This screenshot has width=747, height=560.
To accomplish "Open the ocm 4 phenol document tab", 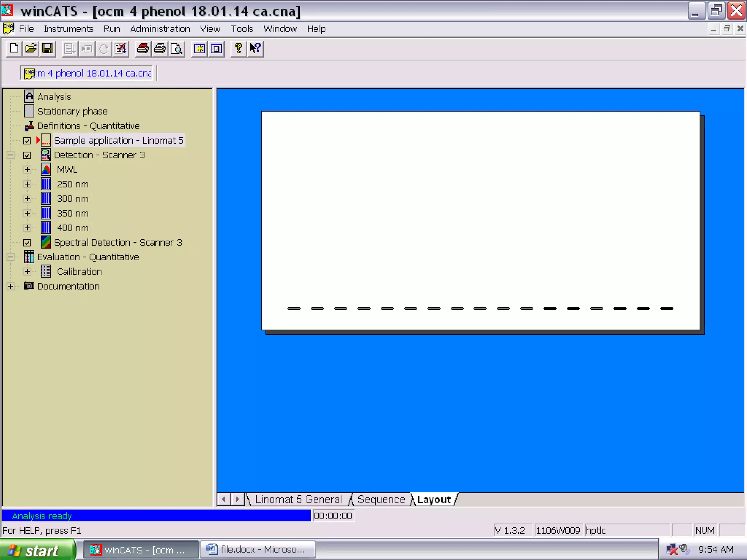I will 88,73.
